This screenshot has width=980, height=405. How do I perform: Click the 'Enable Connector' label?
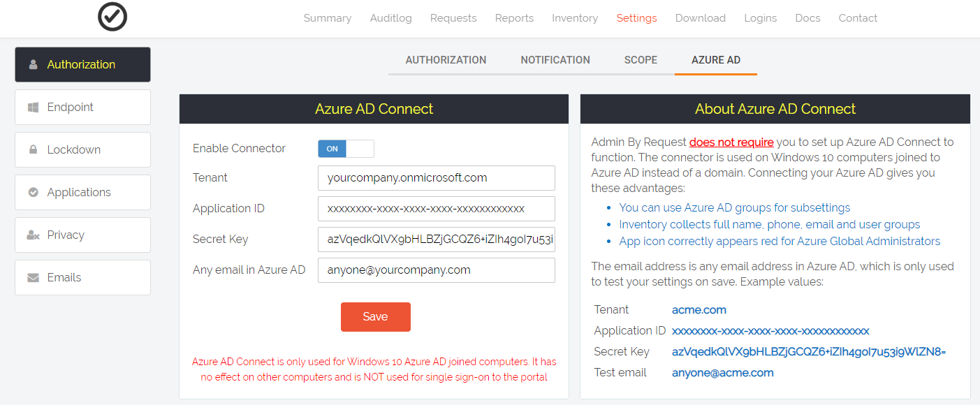pyautogui.click(x=239, y=148)
